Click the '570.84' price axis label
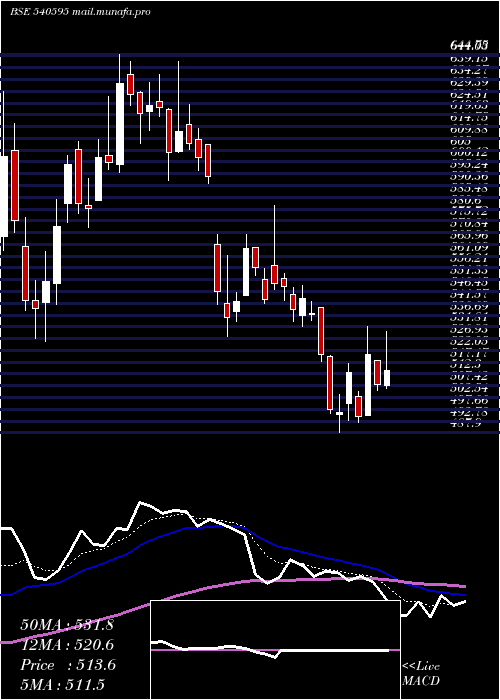 point(469,223)
